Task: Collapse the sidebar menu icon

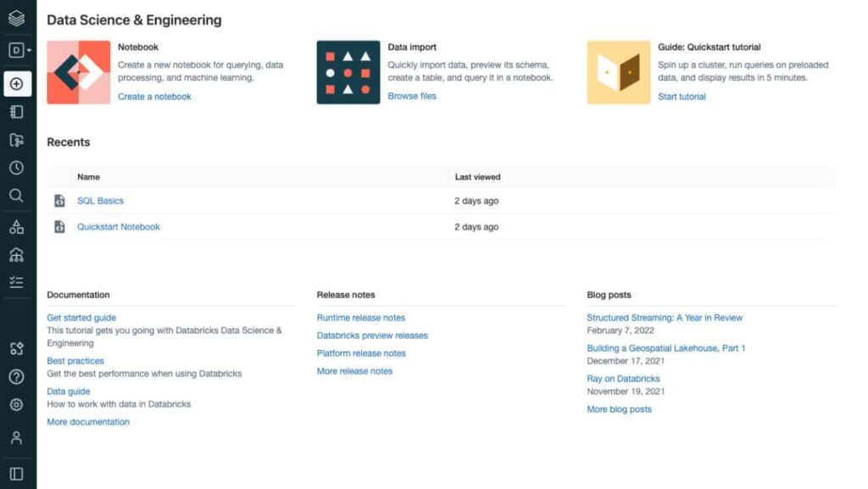Action: (x=17, y=474)
